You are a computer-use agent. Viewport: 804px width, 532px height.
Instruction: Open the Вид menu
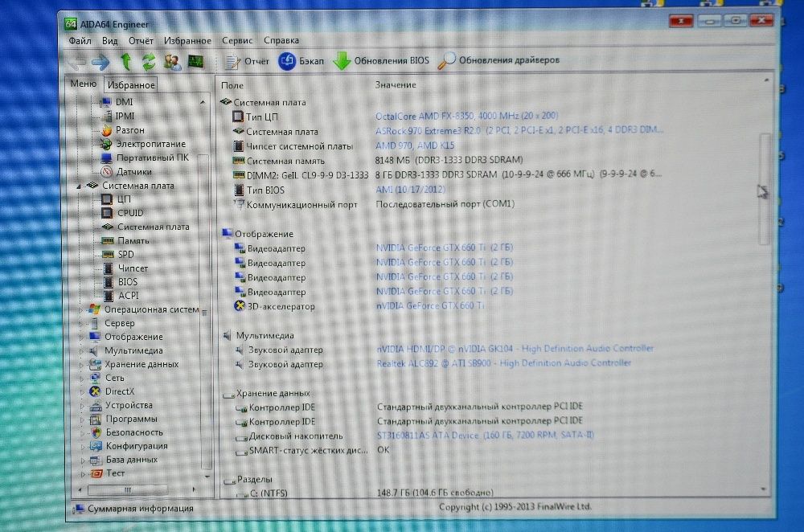109,40
